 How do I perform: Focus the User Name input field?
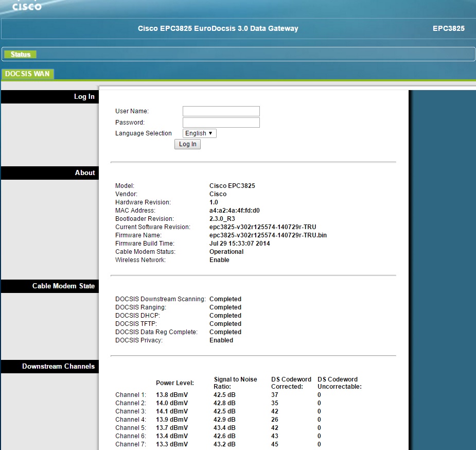(x=221, y=111)
